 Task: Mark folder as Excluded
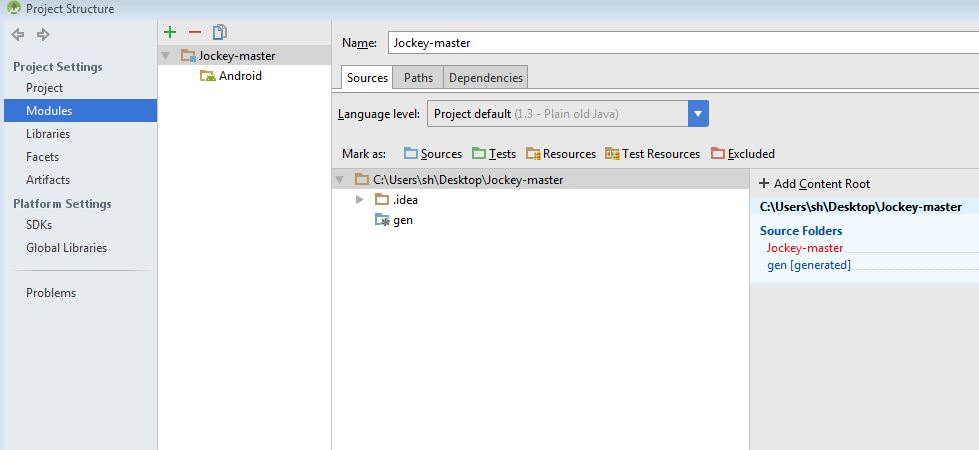[743, 154]
